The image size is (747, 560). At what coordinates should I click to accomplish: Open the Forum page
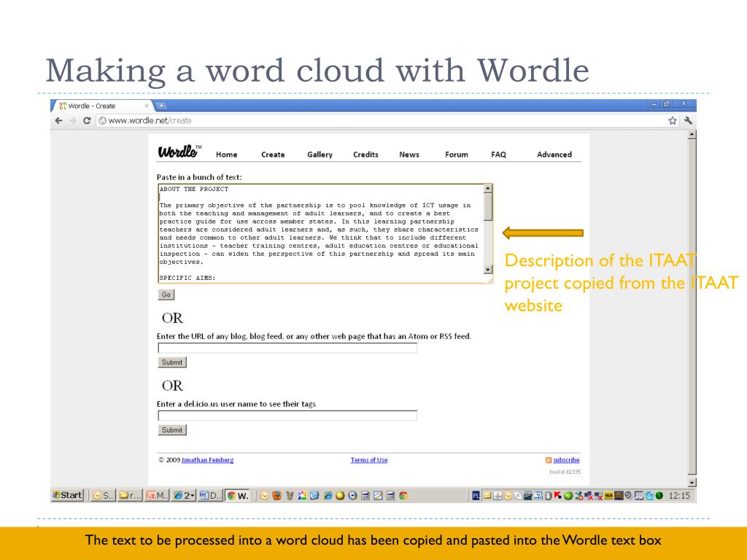pyautogui.click(x=457, y=155)
